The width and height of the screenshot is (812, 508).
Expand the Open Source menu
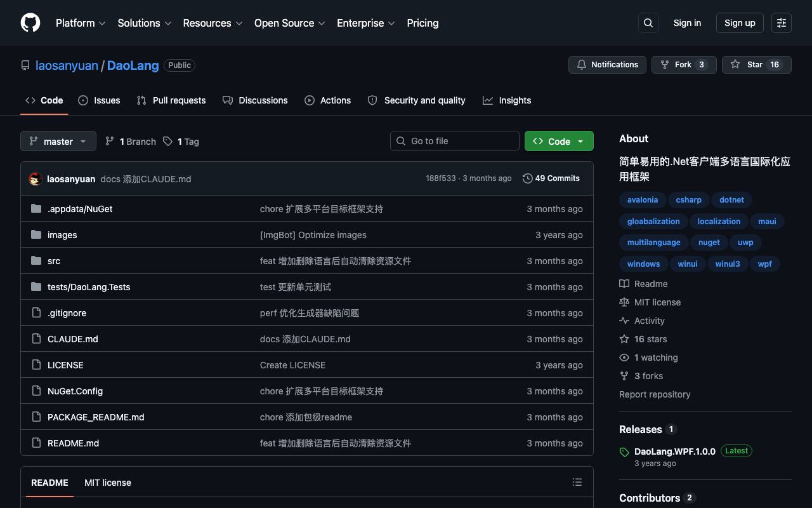290,23
